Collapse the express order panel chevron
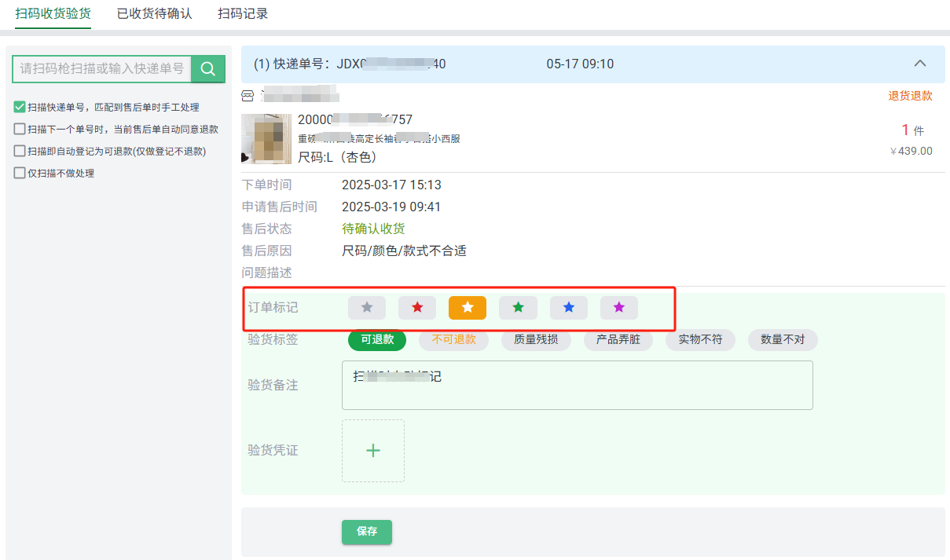 920,64
